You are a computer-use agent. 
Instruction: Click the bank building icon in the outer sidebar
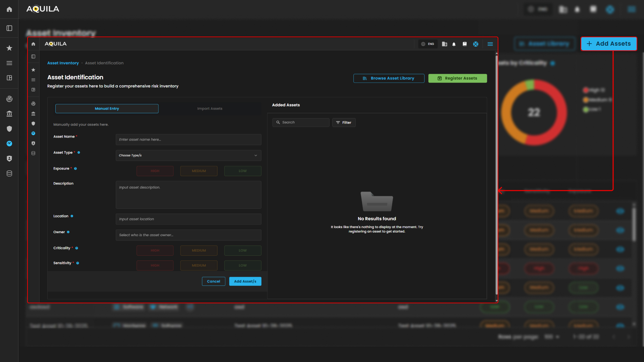click(9, 114)
